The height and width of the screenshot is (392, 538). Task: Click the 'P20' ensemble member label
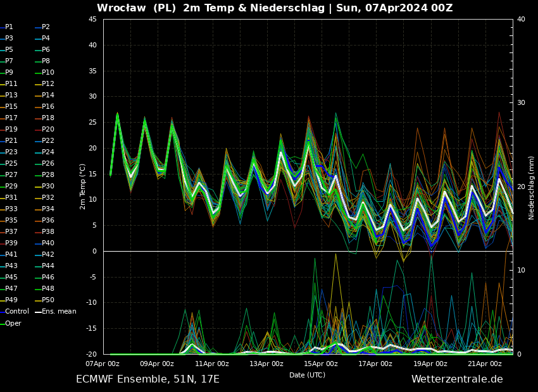[48, 129]
